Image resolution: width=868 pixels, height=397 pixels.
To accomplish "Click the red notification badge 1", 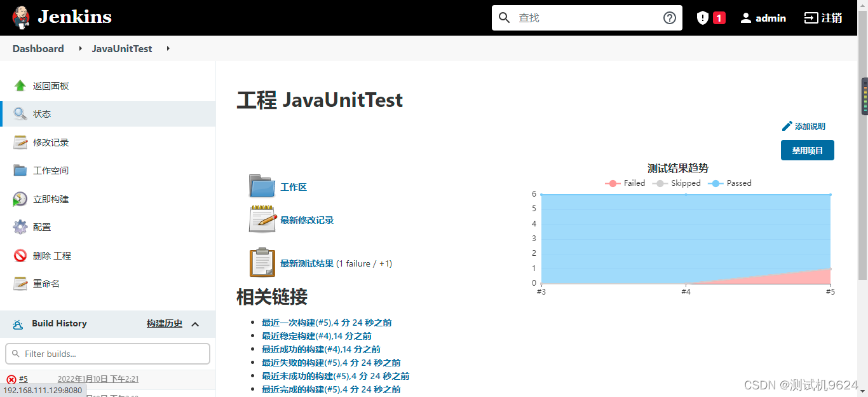I will 719,18.
